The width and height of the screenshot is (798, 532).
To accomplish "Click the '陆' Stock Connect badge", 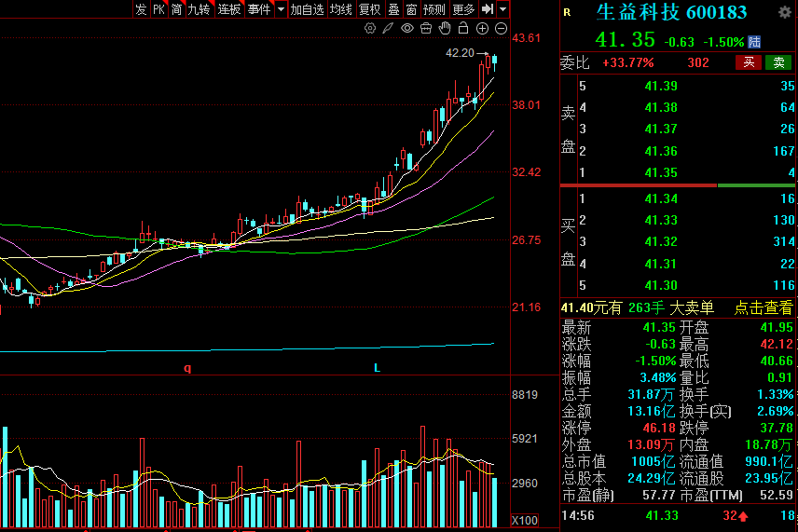I will [x=754, y=42].
